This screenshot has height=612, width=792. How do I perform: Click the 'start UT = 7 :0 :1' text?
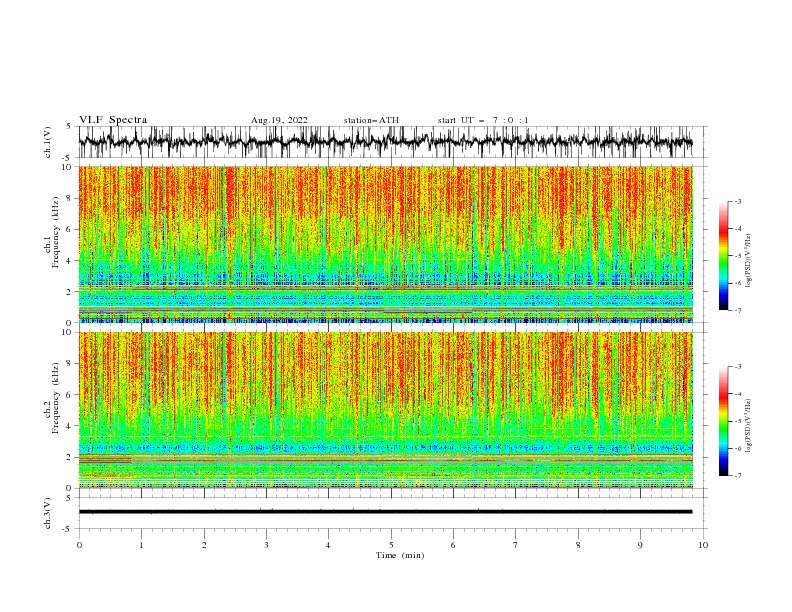[x=483, y=120]
